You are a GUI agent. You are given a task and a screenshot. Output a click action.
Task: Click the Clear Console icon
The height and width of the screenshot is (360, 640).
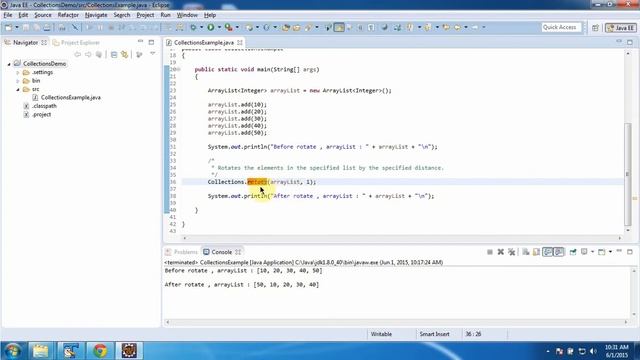526,252
